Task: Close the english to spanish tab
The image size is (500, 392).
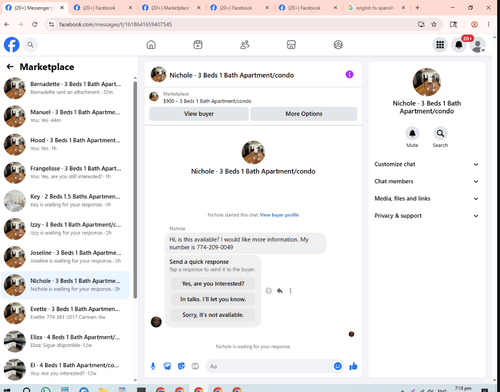Action: [x=403, y=8]
